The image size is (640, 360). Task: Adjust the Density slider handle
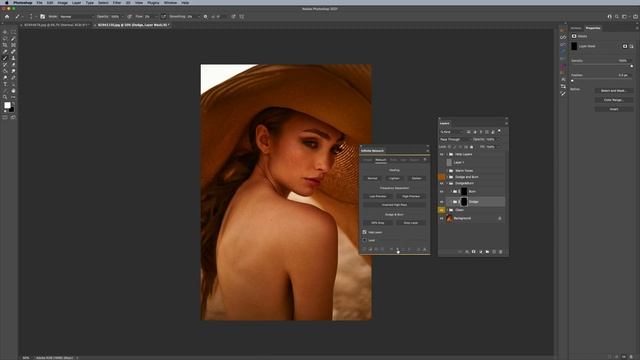point(631,66)
